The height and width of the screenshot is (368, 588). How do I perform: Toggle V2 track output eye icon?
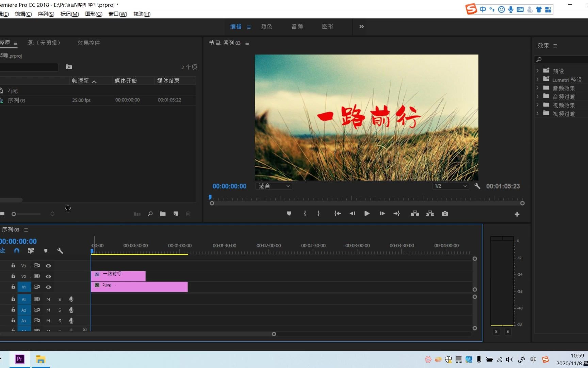[x=48, y=276]
